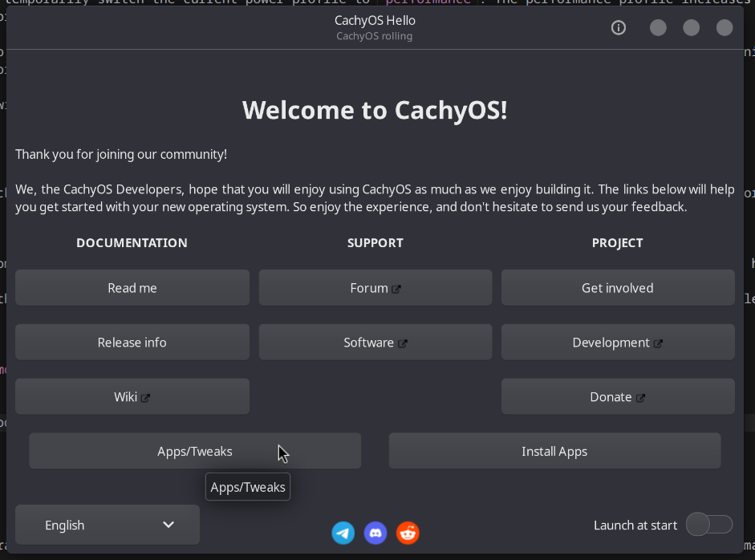Open the Reddit community icon

(x=408, y=533)
